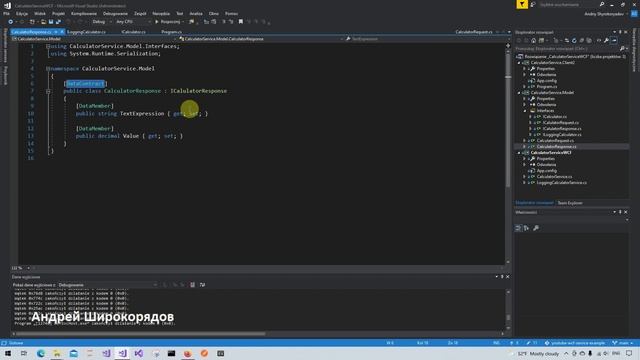Open the CalculatorRequest.cs preview tab

[474, 32]
